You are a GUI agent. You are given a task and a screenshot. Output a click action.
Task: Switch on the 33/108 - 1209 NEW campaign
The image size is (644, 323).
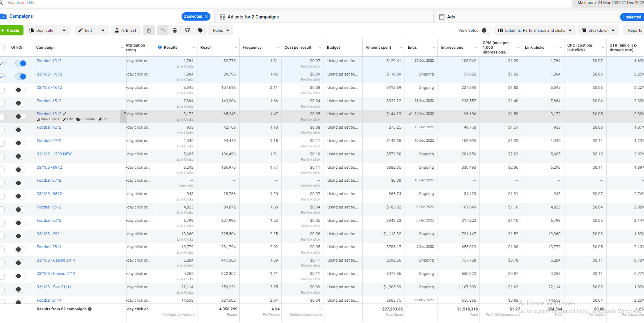[21, 156]
